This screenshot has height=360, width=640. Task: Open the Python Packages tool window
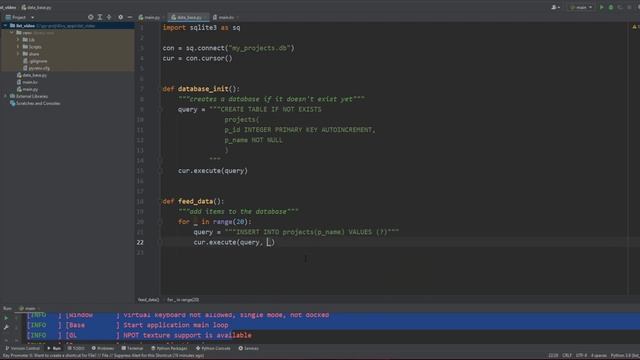tap(169, 348)
